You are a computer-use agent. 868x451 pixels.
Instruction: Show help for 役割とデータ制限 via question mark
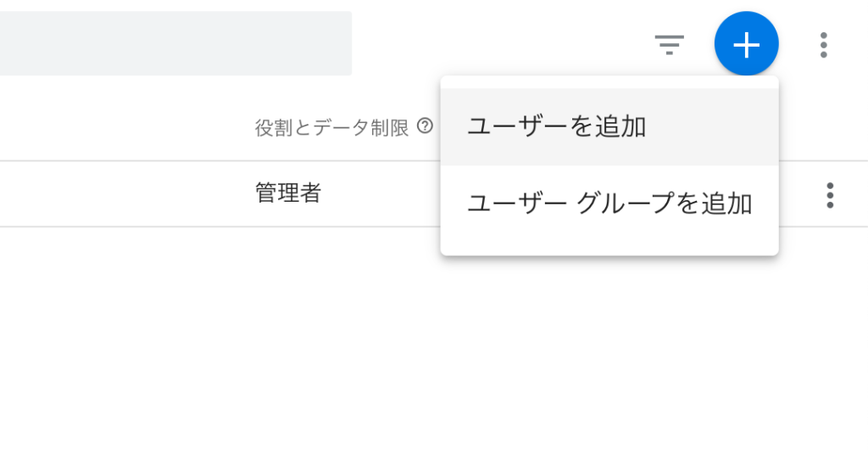point(425,126)
